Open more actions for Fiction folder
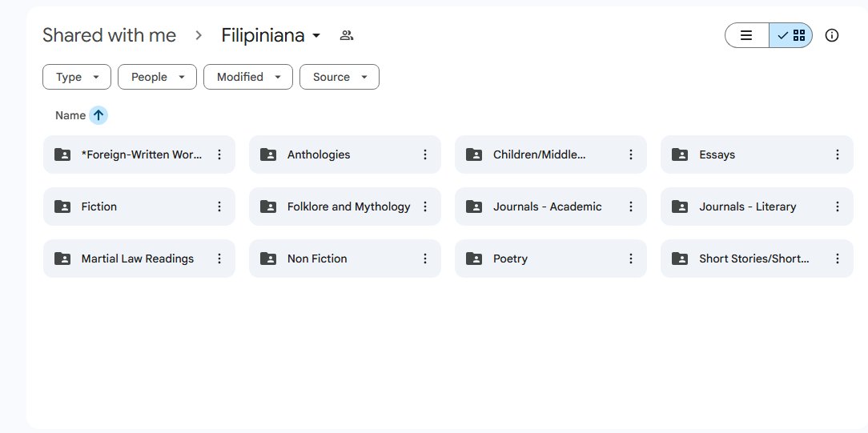Viewport: 868px width, 433px height. point(219,206)
